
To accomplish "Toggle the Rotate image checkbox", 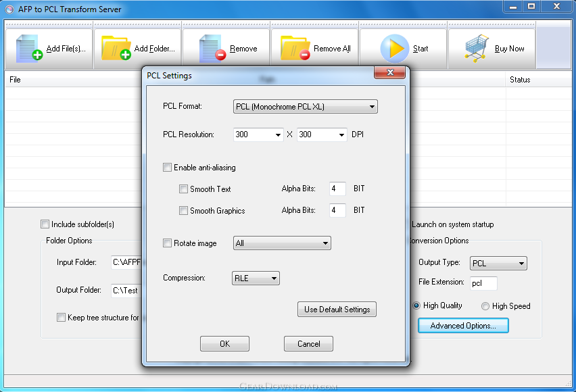I will tap(167, 243).
